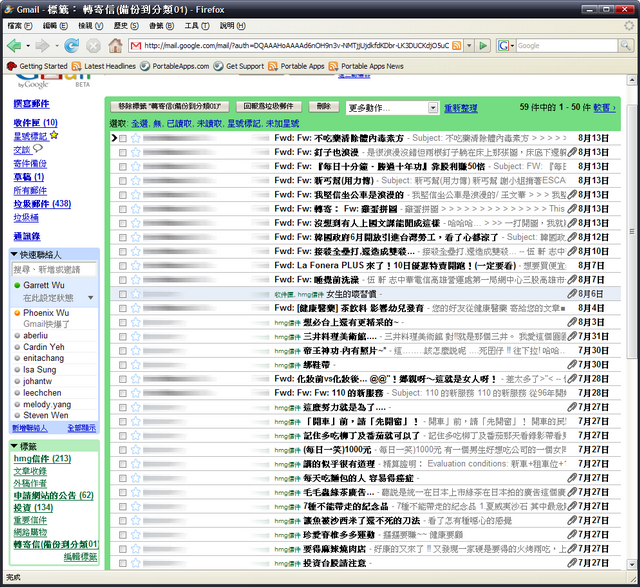Open the 工具 menu

197,26
